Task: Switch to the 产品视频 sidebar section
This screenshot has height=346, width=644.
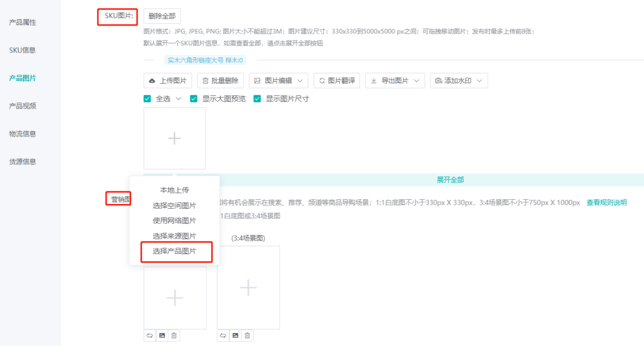Action: click(23, 106)
